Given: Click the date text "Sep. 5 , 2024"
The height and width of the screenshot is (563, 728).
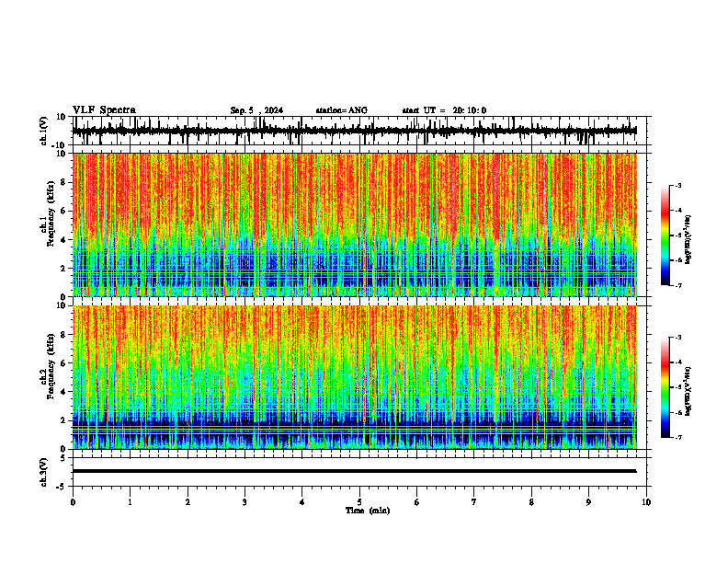Looking at the screenshot, I should pyautogui.click(x=256, y=110).
